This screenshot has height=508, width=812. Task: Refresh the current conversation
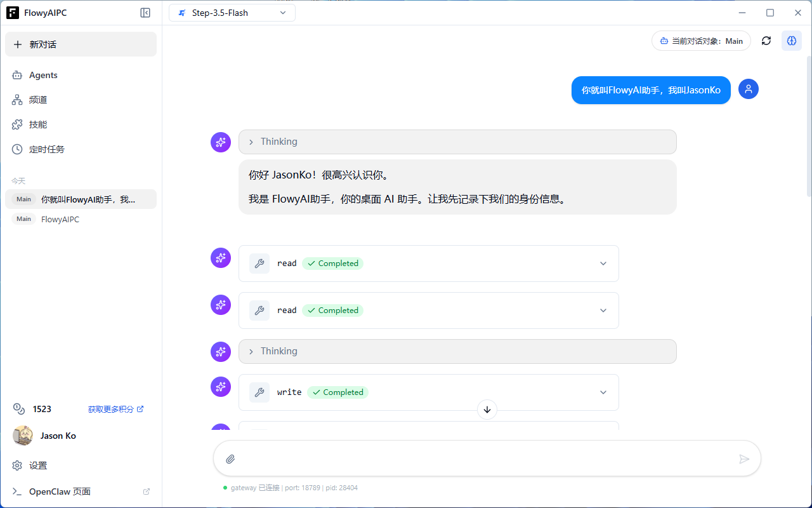point(766,40)
